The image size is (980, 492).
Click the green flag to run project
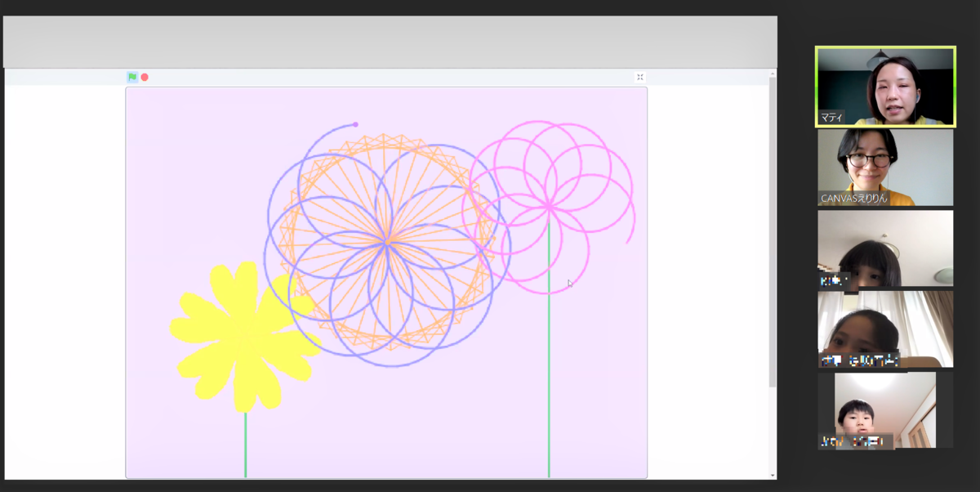click(x=132, y=78)
